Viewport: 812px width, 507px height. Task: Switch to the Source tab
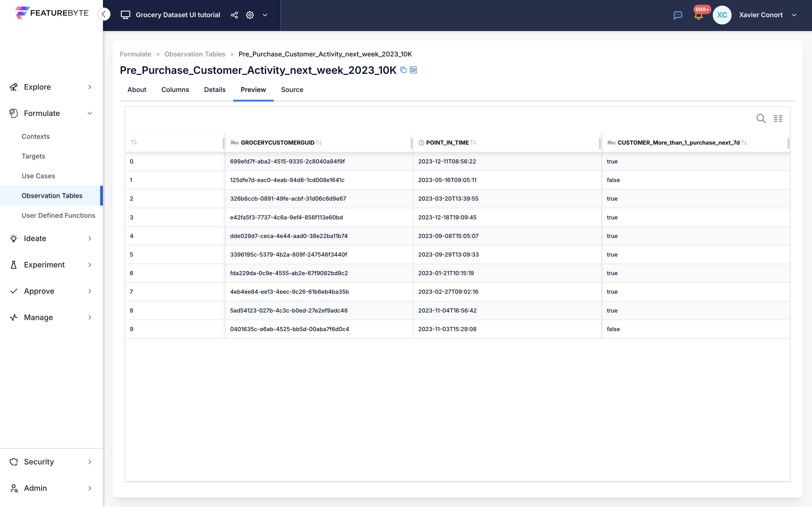tap(292, 90)
